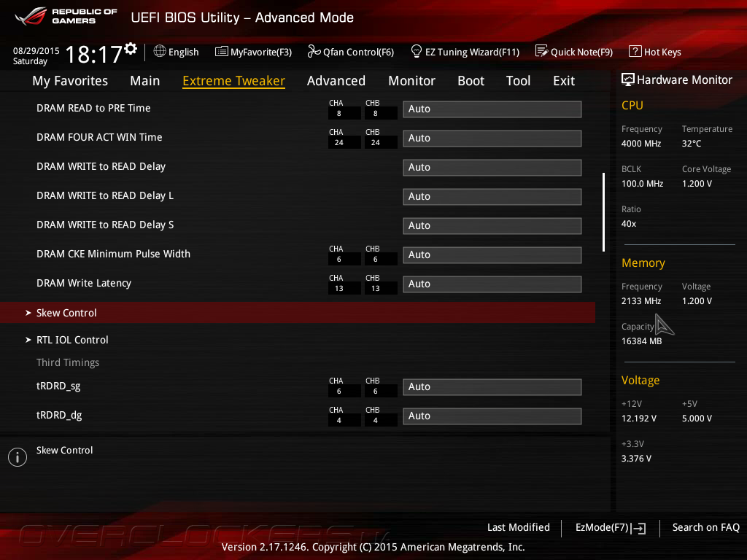747x560 pixels.
Task: Click the globe language icon
Action: point(160,51)
